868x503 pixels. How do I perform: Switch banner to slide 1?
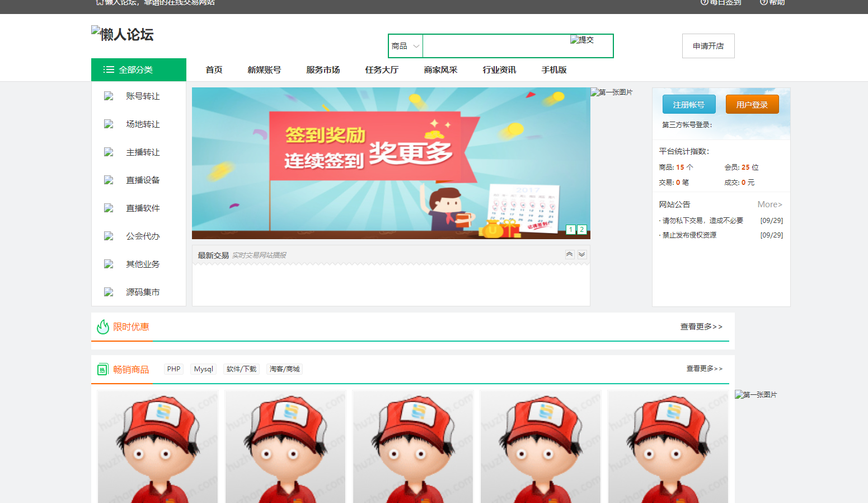click(x=570, y=230)
